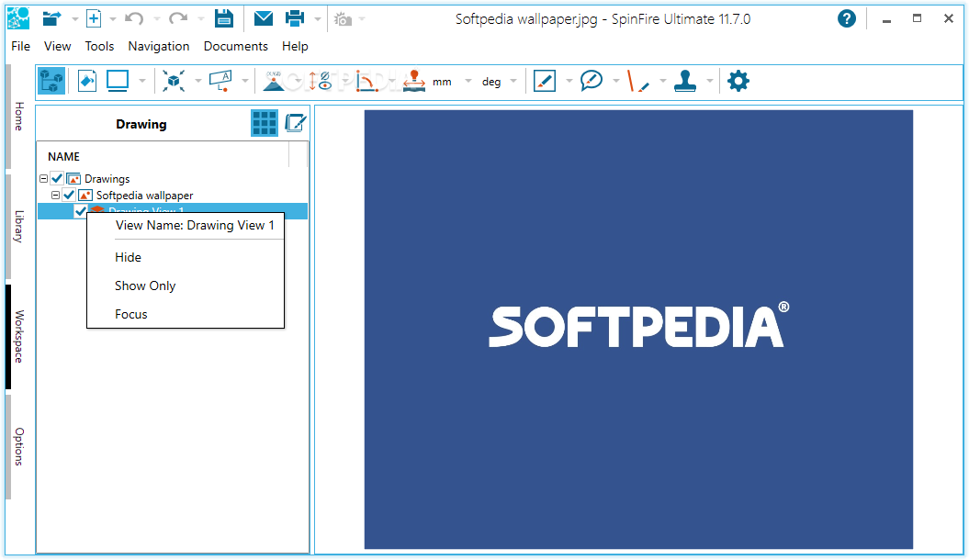Click the display screen mode icon

pyautogui.click(x=118, y=81)
